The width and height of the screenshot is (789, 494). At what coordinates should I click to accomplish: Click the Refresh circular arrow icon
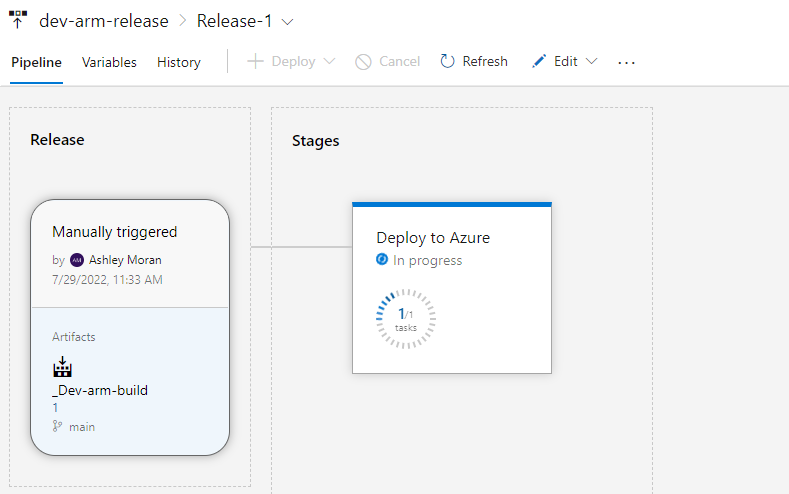448,62
